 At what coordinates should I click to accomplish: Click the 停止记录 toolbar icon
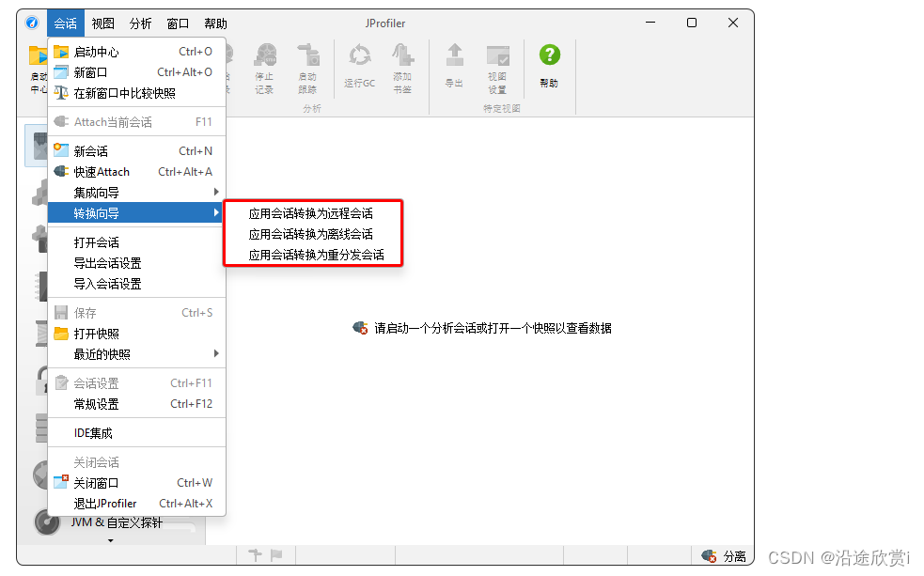(x=265, y=54)
